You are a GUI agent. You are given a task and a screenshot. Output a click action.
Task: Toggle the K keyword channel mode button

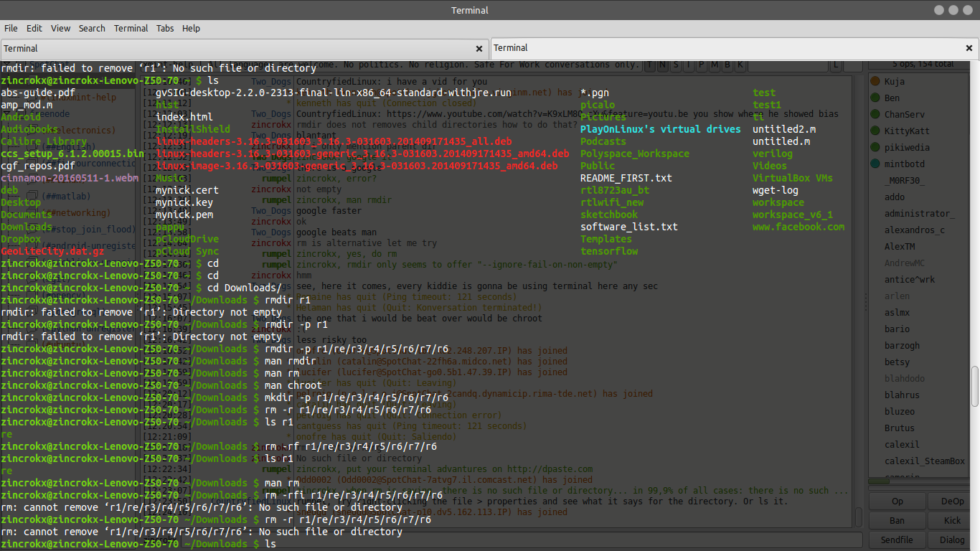[740, 65]
